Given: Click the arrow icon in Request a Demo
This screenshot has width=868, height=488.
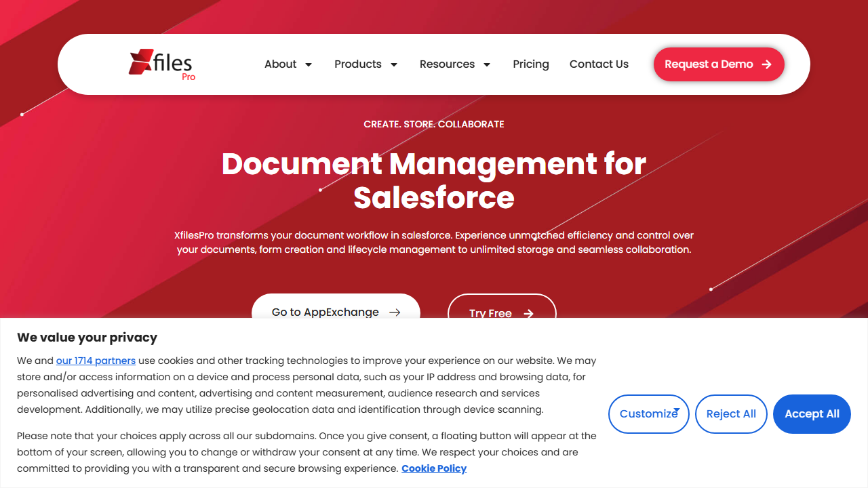Looking at the screenshot, I should coord(767,64).
